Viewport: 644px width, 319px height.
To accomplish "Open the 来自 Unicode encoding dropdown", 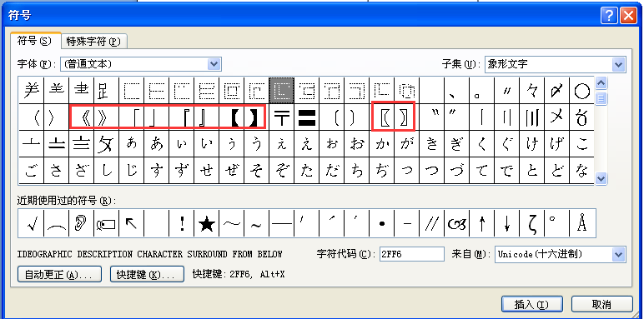I will [x=619, y=254].
